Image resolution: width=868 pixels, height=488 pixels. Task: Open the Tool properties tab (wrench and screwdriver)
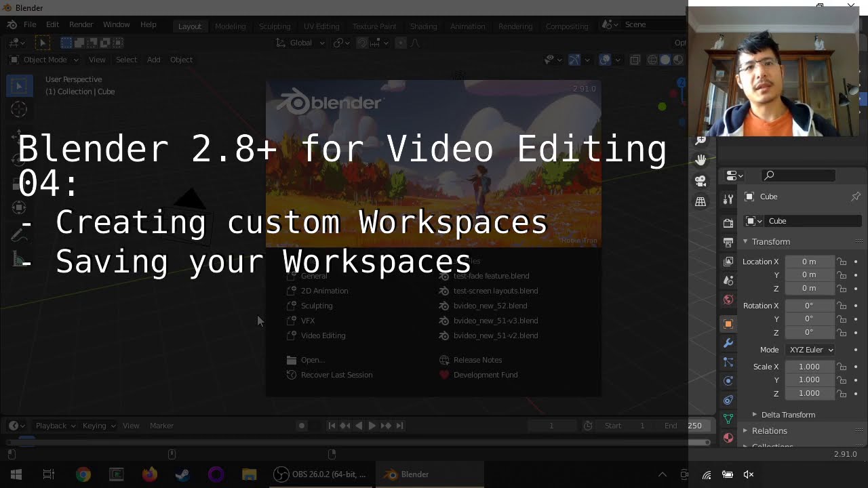728,199
